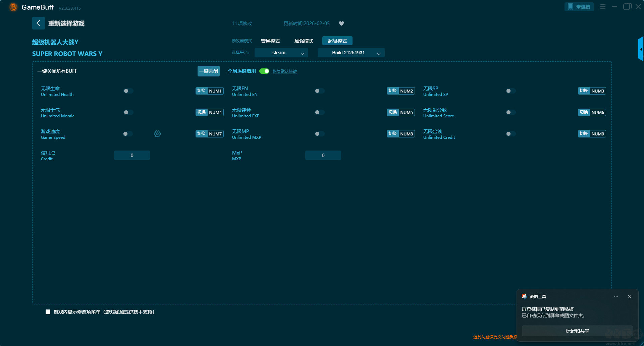644x346 pixels.
Task: Click the switch button for NUM7
Action: tap(202, 134)
